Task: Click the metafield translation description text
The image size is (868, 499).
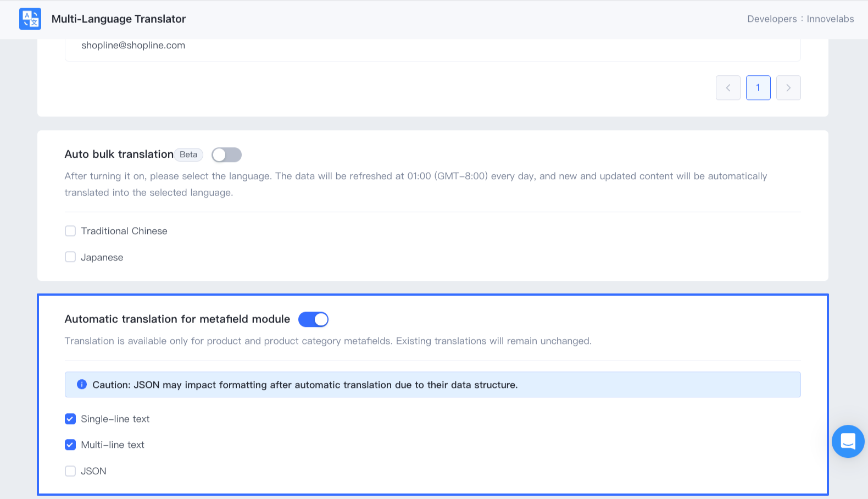Action: coord(328,341)
